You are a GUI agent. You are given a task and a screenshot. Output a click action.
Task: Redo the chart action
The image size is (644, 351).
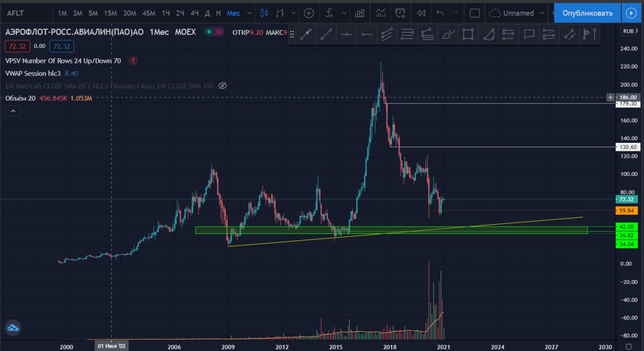(455, 13)
